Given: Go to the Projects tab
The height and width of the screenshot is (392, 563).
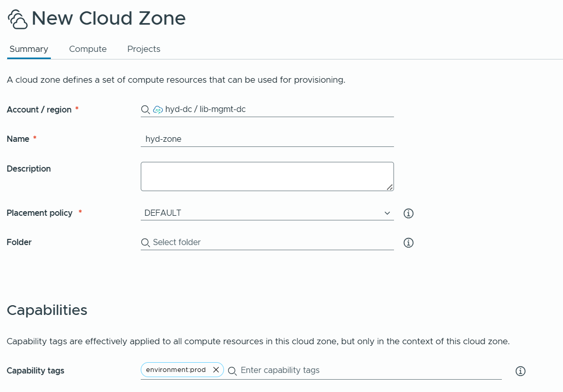Looking at the screenshot, I should tap(144, 49).
